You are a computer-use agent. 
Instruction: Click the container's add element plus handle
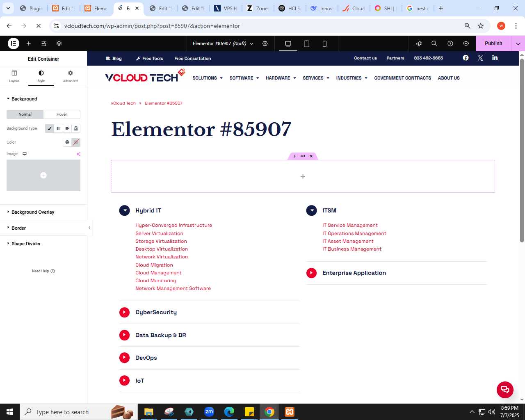tap(294, 156)
